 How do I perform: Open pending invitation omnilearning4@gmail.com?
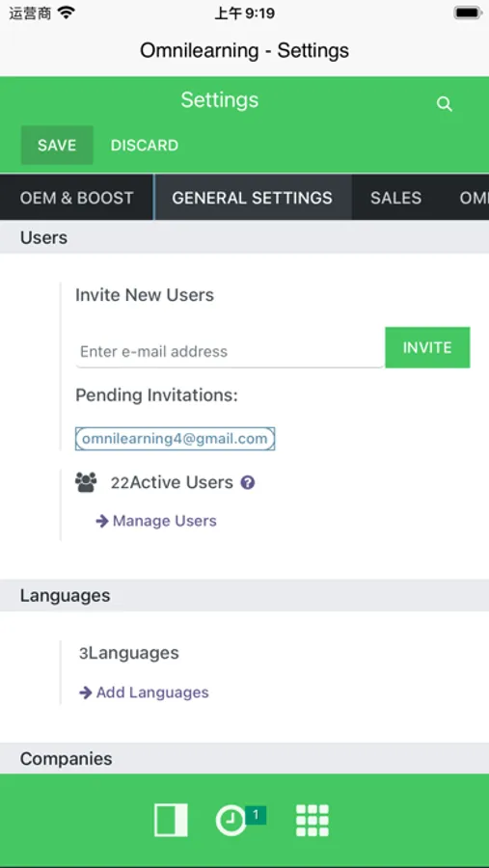tap(175, 439)
